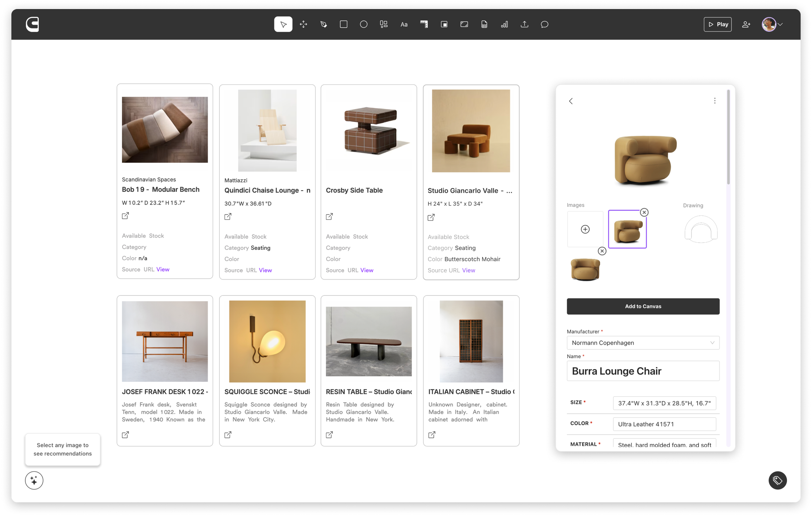Open View link for Quindici Chaise Lounge
The height and width of the screenshot is (516, 812).
(x=265, y=270)
